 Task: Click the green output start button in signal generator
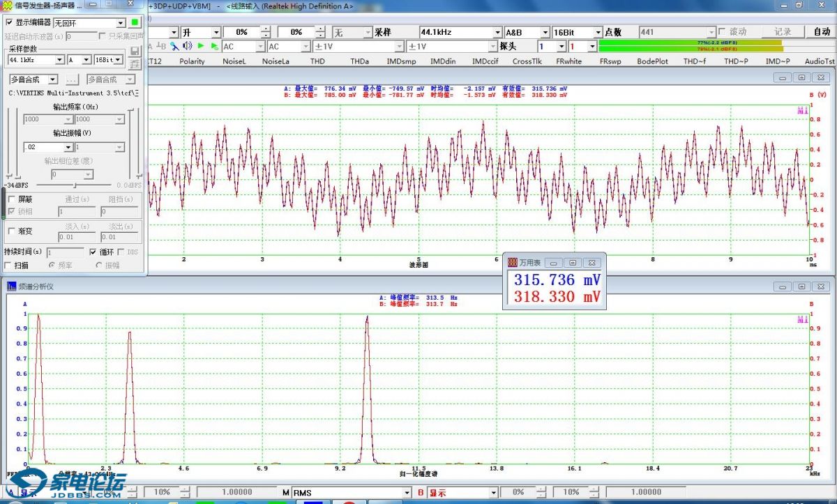click(135, 22)
